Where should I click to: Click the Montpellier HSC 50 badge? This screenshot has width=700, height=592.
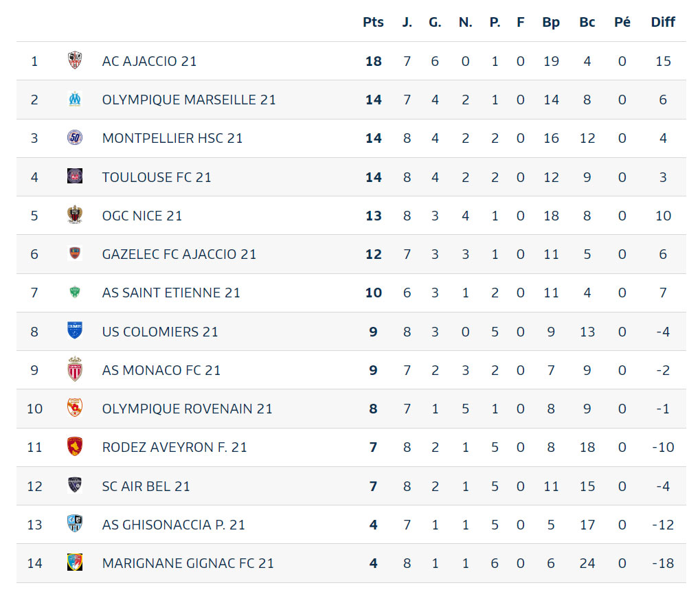point(75,137)
